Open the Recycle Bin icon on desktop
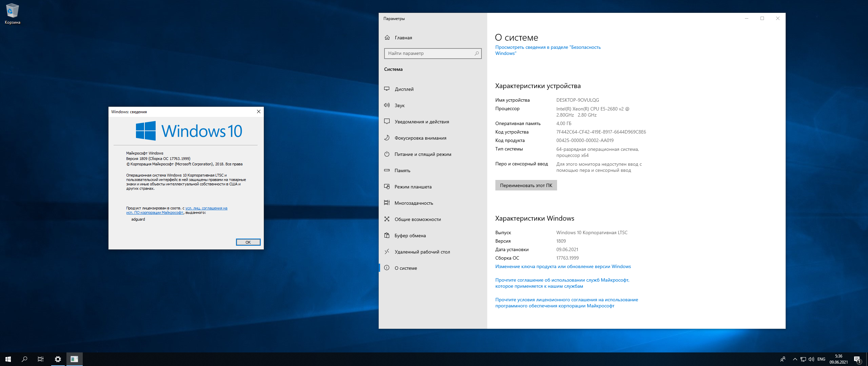 coord(12,14)
